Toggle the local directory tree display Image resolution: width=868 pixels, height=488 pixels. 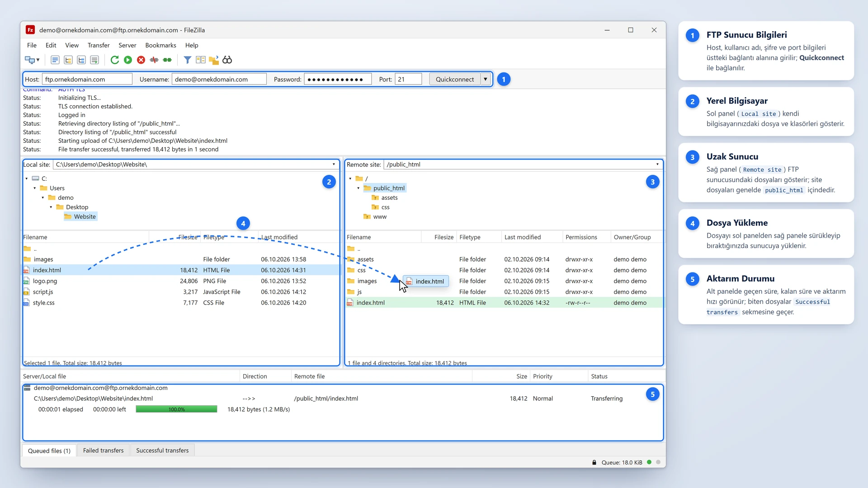click(68, 60)
